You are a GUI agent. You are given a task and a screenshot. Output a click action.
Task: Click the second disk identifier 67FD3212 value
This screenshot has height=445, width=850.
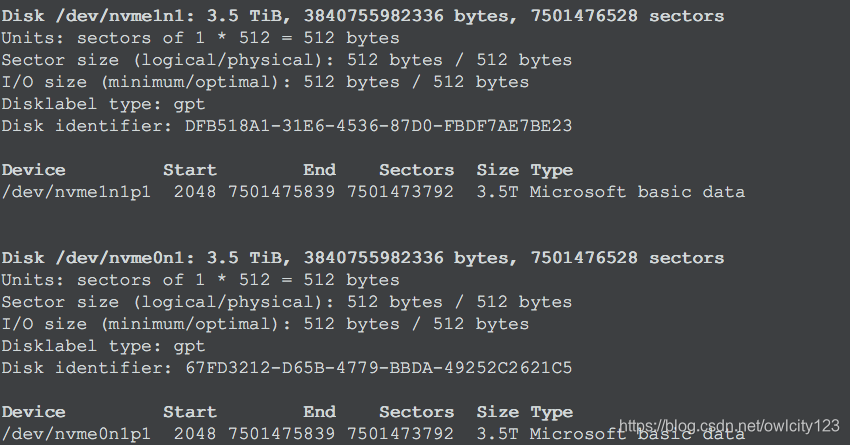point(378,369)
